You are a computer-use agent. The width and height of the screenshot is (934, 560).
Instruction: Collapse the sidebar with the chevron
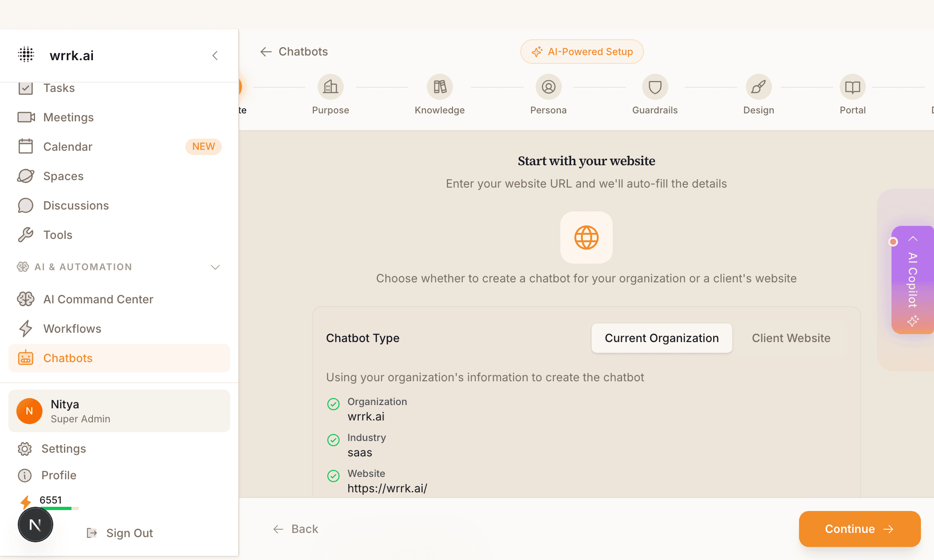tap(215, 55)
